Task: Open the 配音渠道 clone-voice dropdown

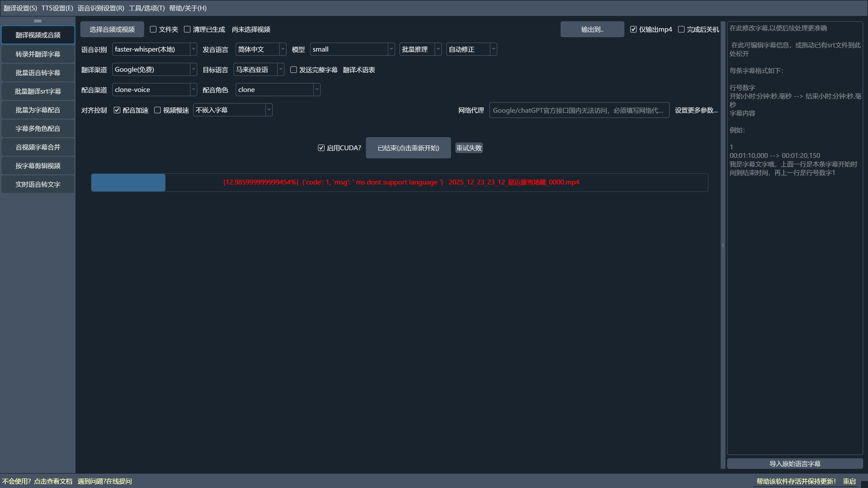Action: point(154,90)
